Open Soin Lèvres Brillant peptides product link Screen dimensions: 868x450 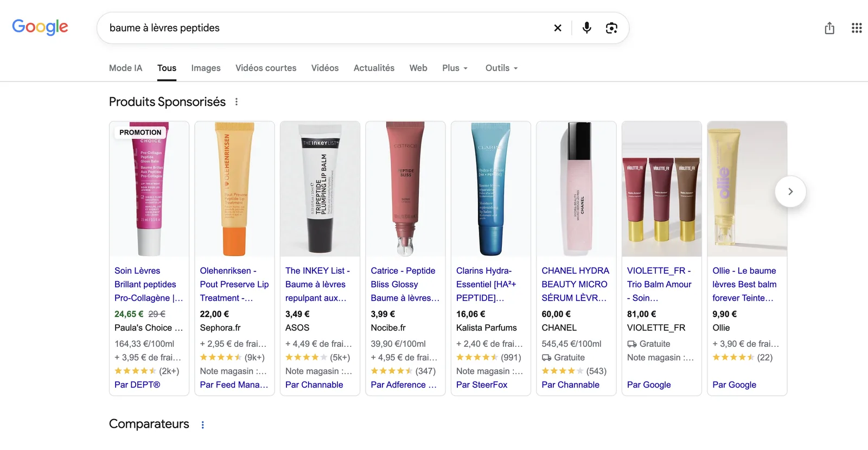pos(149,284)
